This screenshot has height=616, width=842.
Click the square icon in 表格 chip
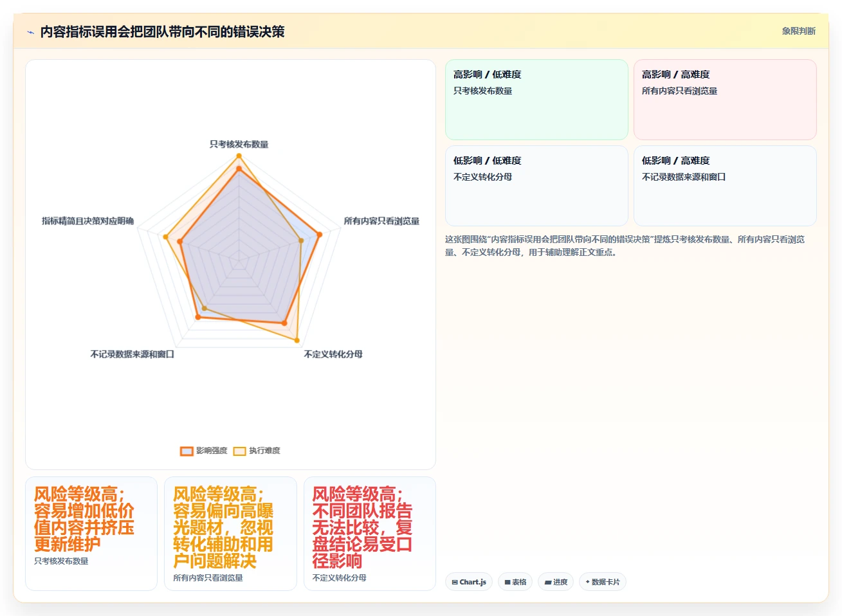tap(508, 583)
